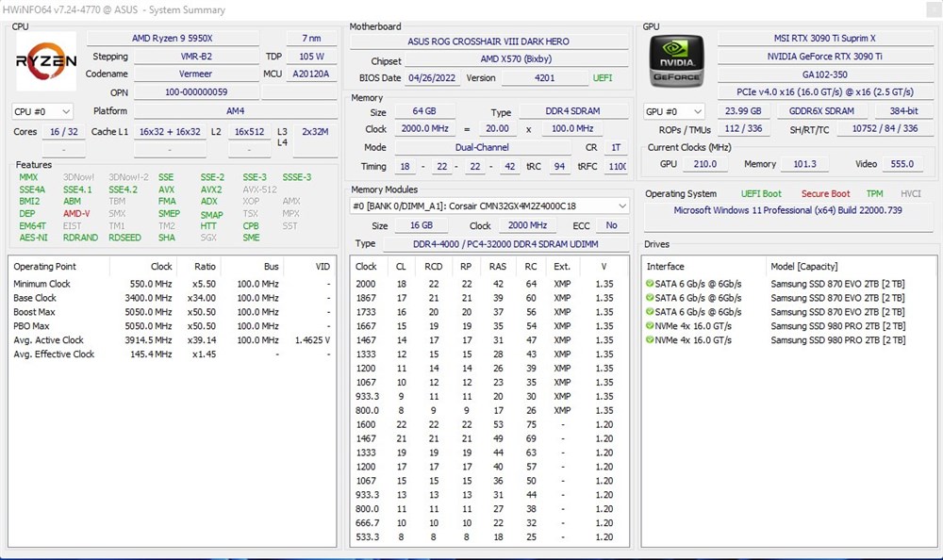Select the 'MSI RTX 3090 Ti Suprim X' GPU field
943x560 pixels.
click(x=824, y=38)
